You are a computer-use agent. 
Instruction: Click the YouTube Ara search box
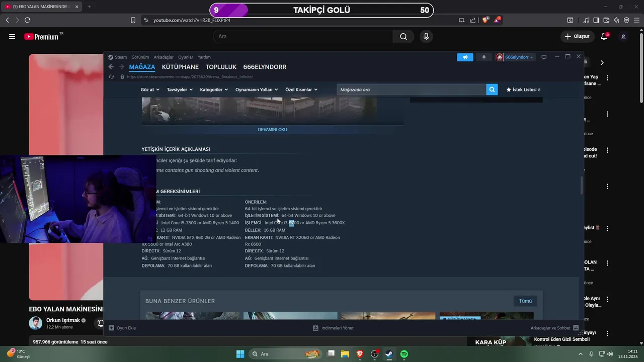[x=303, y=37]
